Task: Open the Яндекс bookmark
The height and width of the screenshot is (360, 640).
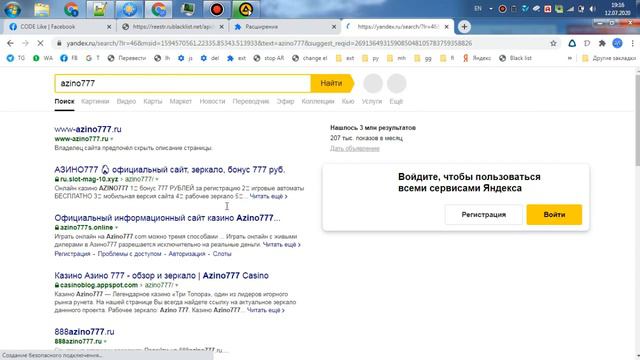Action: [477, 58]
